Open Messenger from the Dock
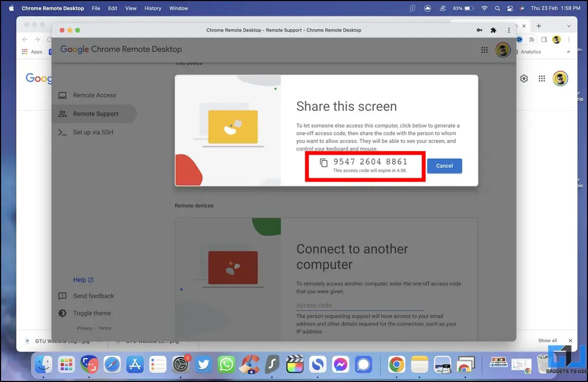Viewport: 588px width, 382px height. pyautogui.click(x=341, y=365)
